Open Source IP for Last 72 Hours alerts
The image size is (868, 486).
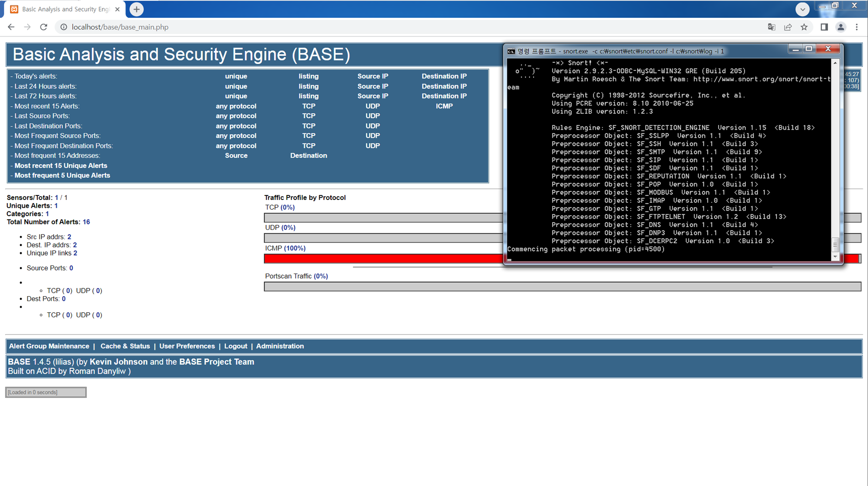pyautogui.click(x=373, y=96)
